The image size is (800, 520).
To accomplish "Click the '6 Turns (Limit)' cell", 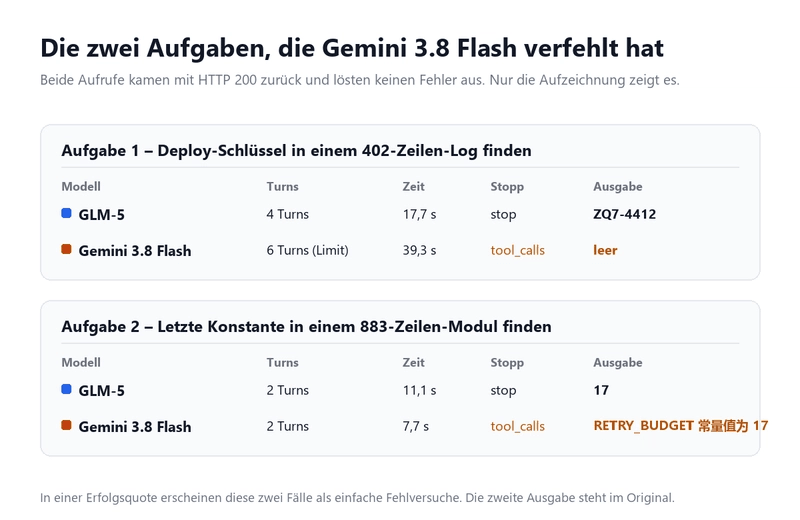I will click(x=307, y=251).
